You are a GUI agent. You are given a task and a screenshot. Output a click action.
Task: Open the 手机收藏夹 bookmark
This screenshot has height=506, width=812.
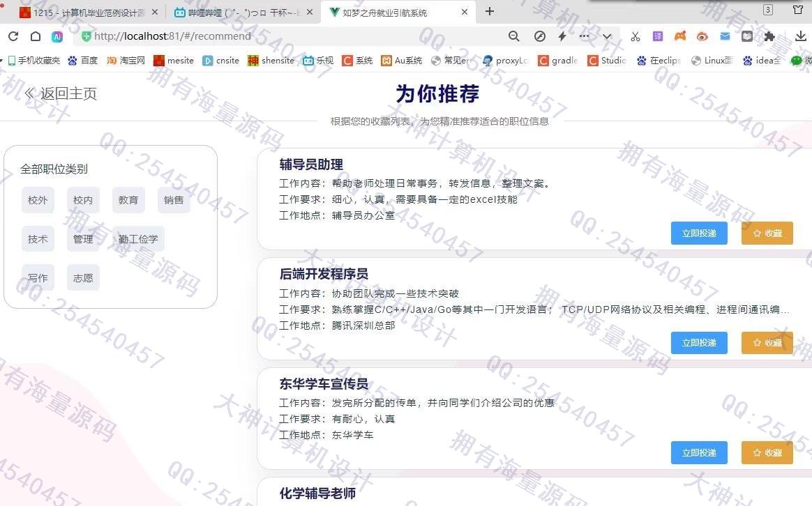[33, 61]
